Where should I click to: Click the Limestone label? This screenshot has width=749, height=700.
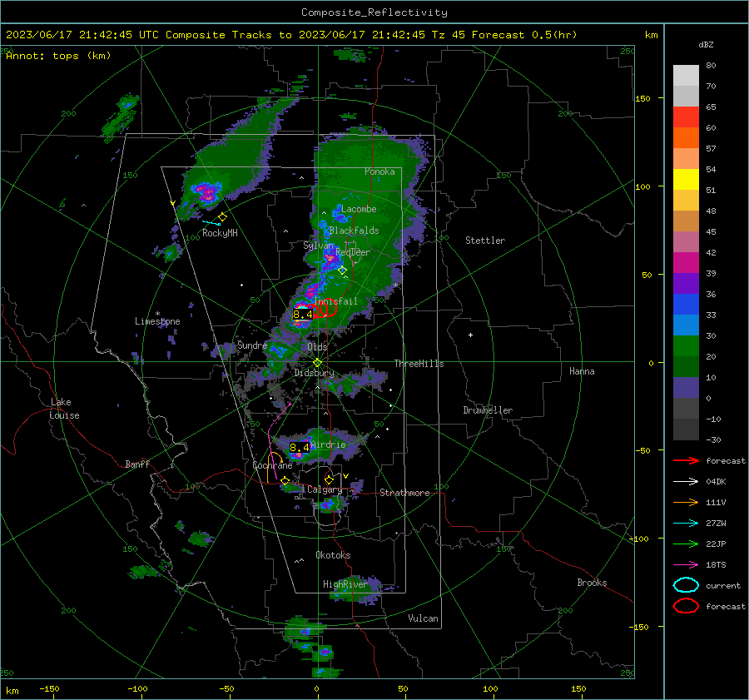click(157, 321)
